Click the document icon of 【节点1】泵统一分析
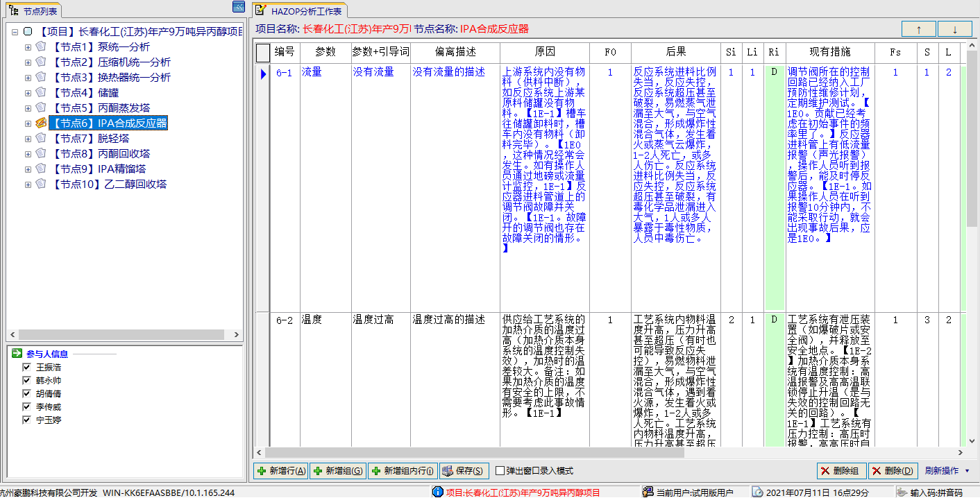 [41, 47]
